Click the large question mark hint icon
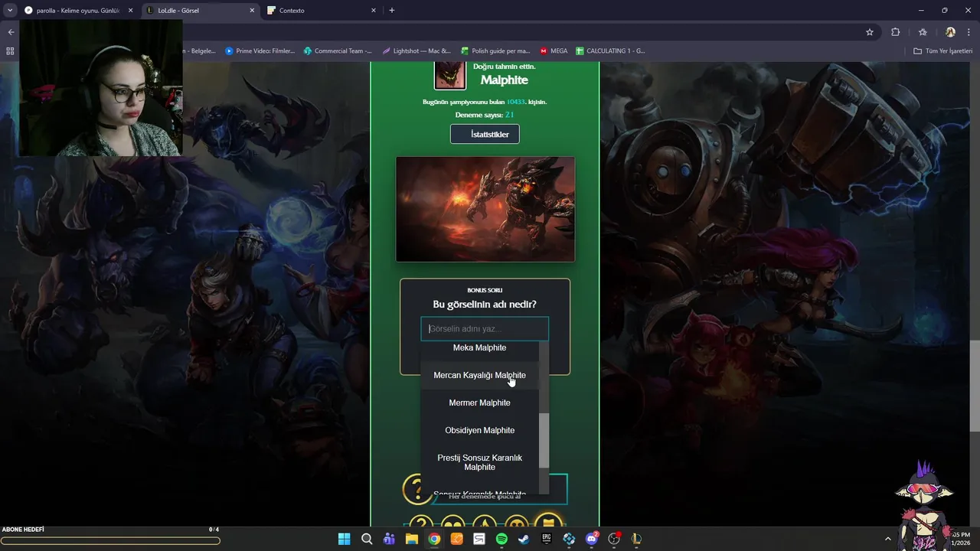This screenshot has height=551, width=980. pos(417,489)
